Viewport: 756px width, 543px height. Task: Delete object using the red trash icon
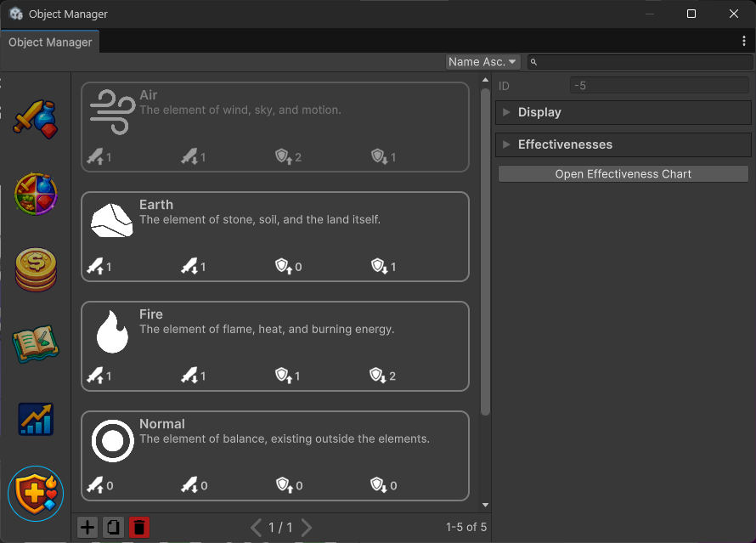(139, 528)
